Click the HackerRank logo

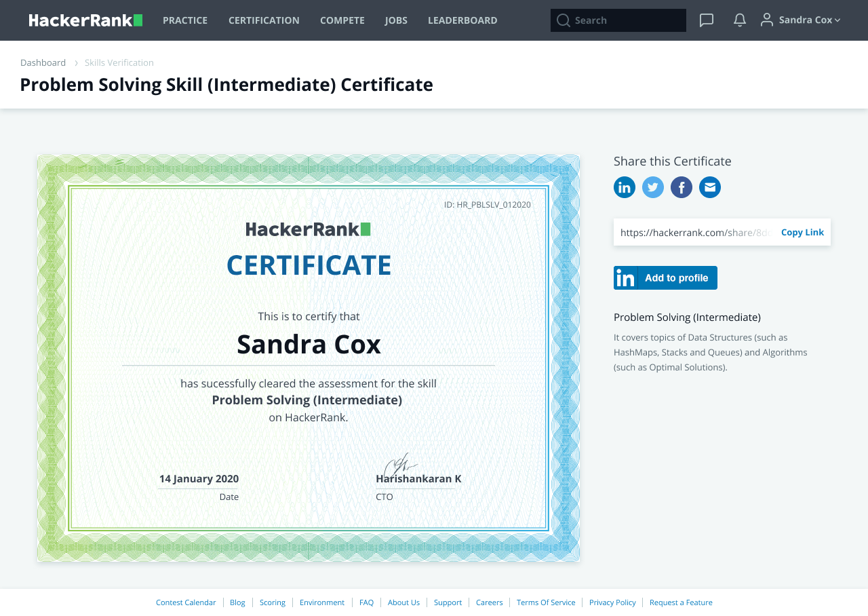[85, 20]
